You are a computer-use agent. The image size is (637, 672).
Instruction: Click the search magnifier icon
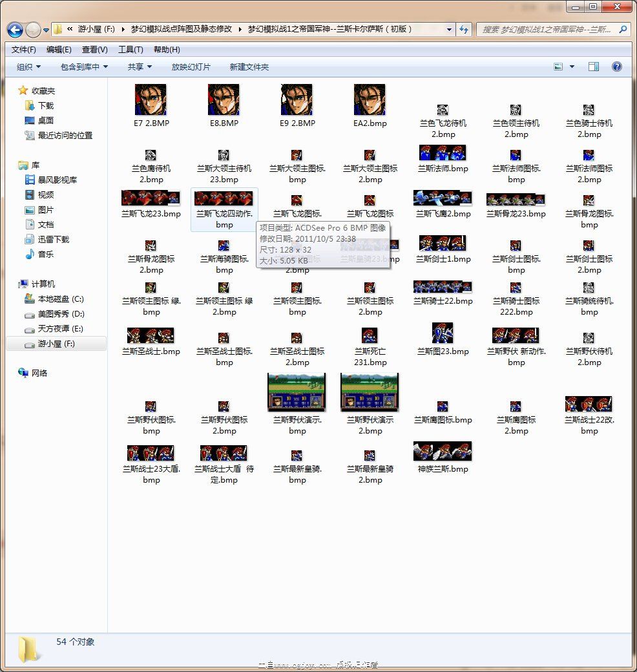pos(623,29)
